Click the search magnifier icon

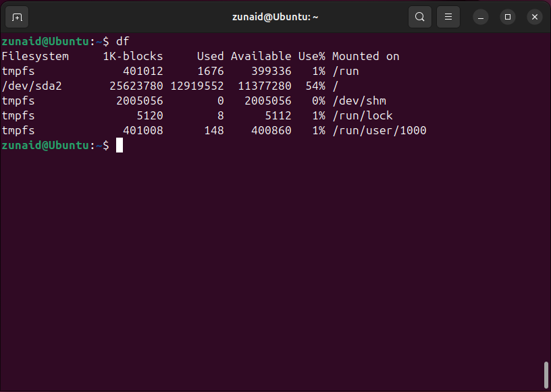pos(419,17)
